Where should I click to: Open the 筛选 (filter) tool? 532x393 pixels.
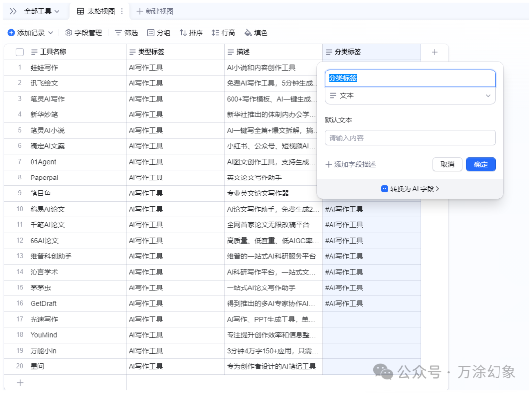point(125,33)
